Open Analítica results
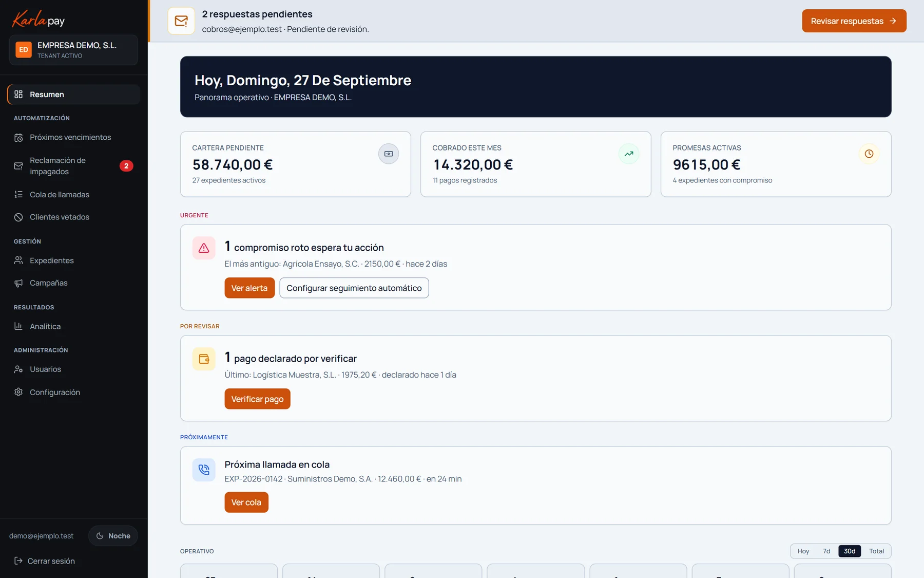Image resolution: width=924 pixels, height=578 pixels. 74,326
